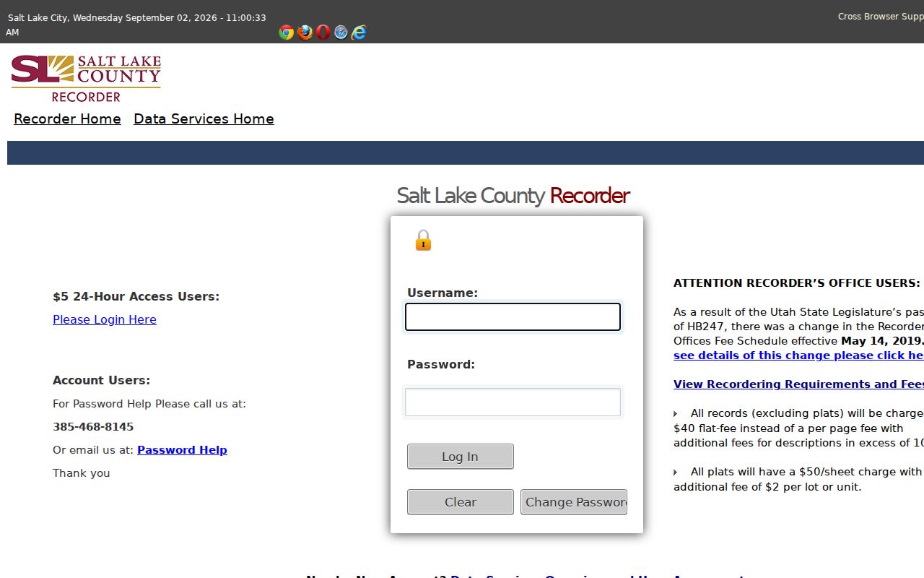The width and height of the screenshot is (924, 578).
Task: Focus the Username input field
Action: pyautogui.click(x=513, y=317)
